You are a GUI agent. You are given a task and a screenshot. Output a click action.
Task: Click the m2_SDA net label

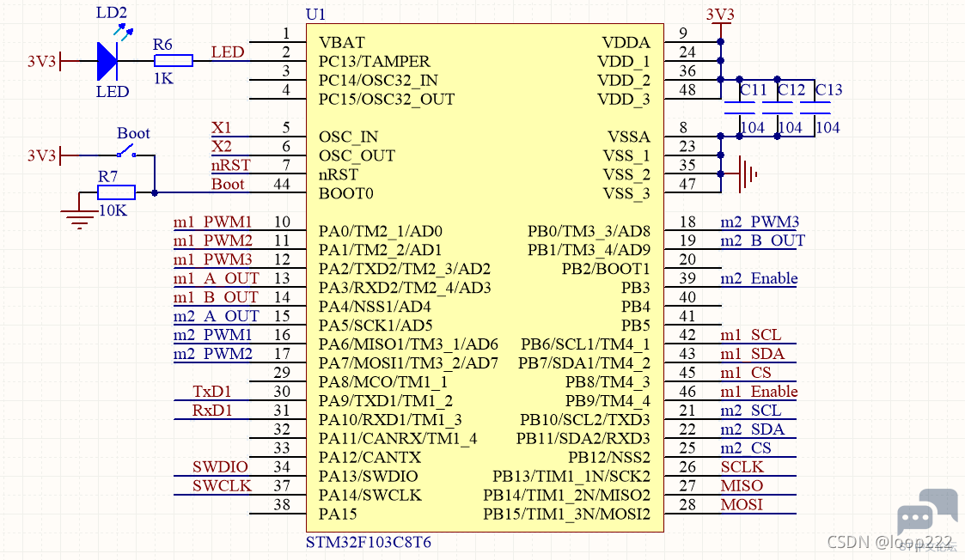tap(753, 429)
